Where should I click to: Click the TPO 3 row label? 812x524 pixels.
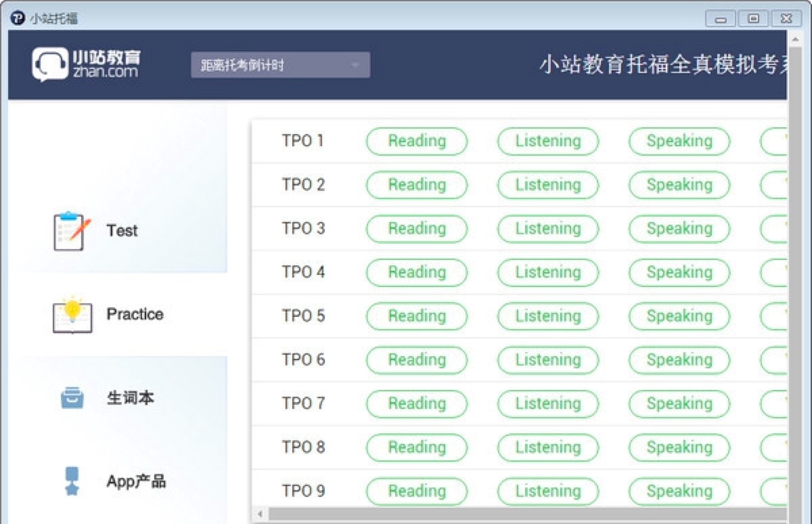coord(303,229)
